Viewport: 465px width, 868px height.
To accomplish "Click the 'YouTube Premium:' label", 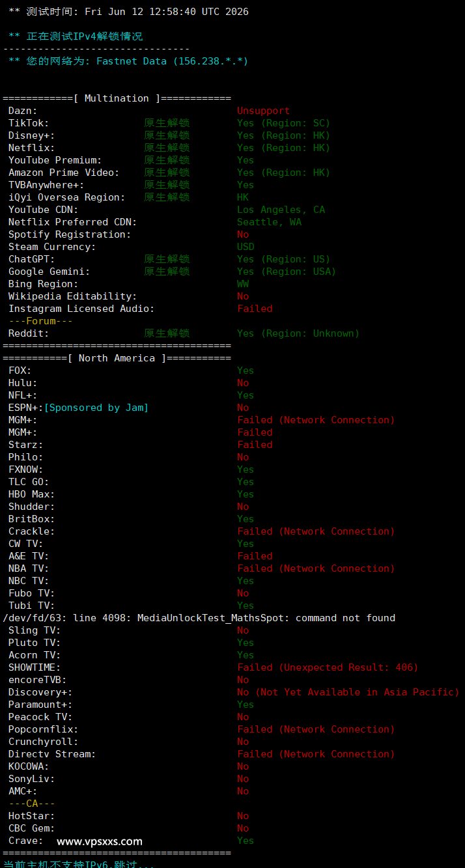I will click(x=55, y=160).
